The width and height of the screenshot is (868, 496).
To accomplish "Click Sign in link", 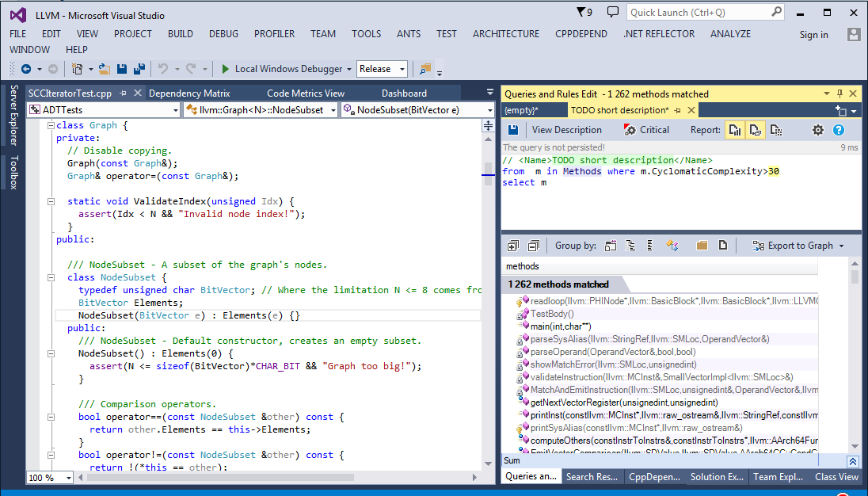I will tap(814, 34).
